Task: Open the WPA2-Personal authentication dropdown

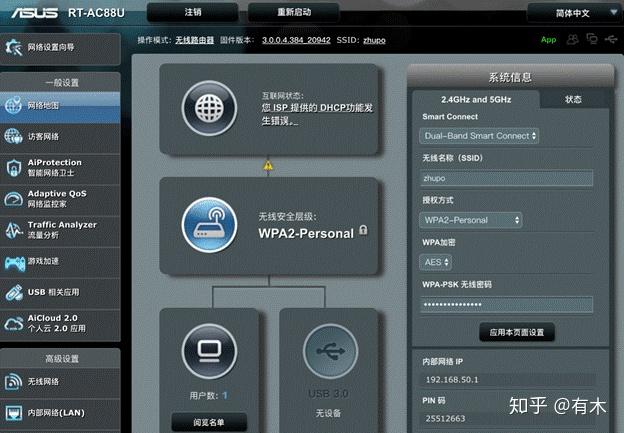Action: tap(471, 220)
